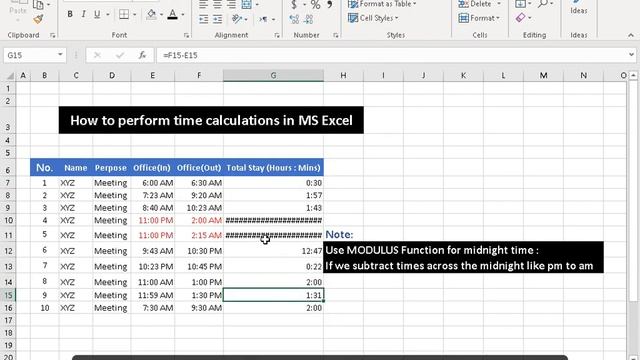The height and width of the screenshot is (360, 640).
Task: Toggle italic formatting
Action: click(83, 14)
